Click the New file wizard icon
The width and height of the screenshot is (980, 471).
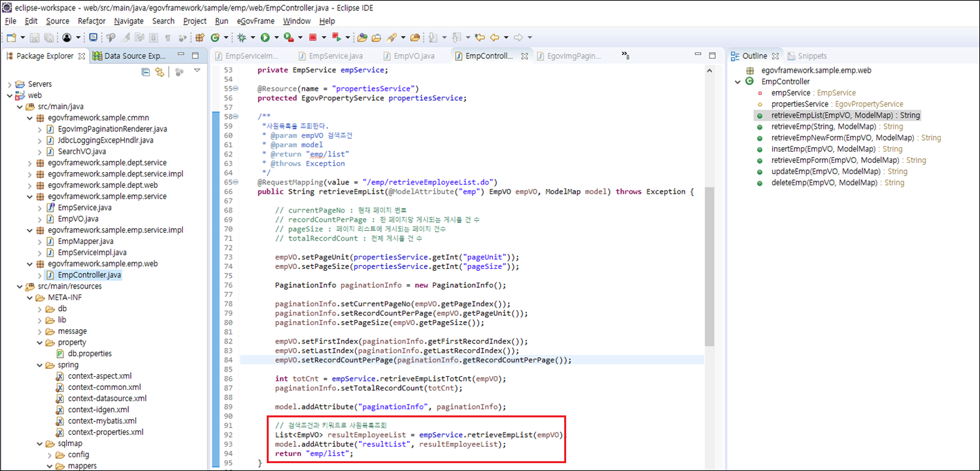(x=11, y=37)
